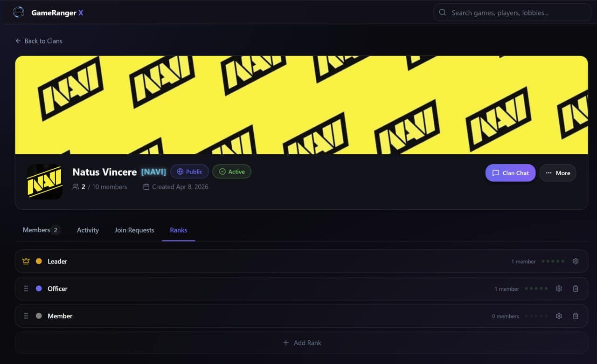This screenshot has height=364, width=597.
Task: Click the Created Apr 8, 2026 text
Action: tap(180, 187)
